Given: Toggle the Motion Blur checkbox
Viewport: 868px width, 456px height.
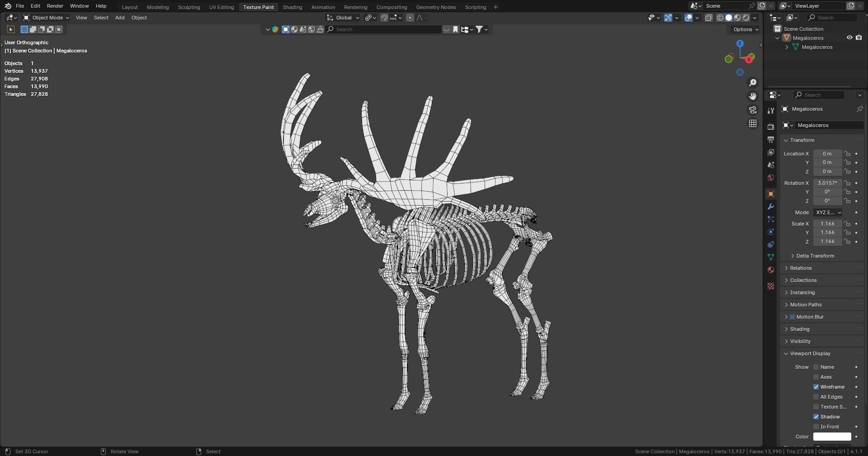Looking at the screenshot, I should (793, 317).
